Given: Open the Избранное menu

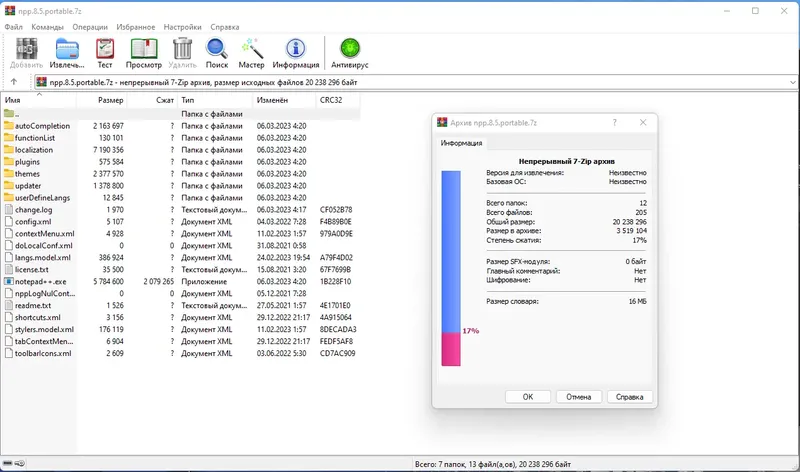Looking at the screenshot, I should [x=136, y=27].
